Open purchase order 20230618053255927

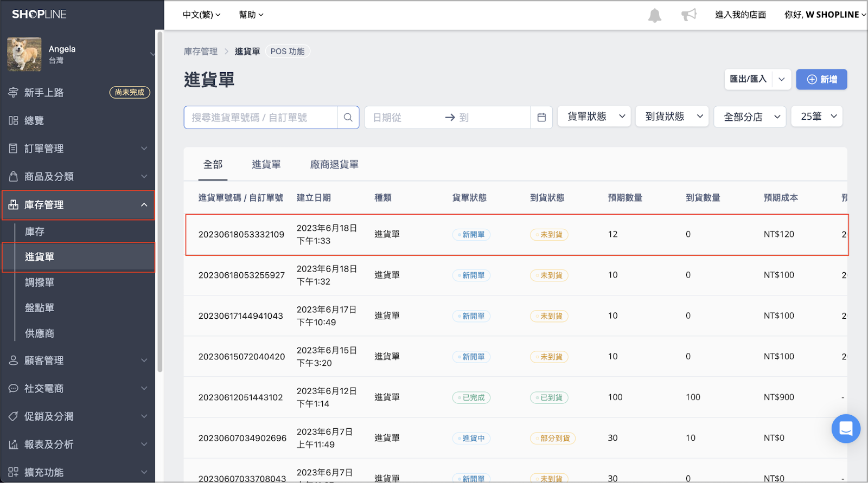pos(241,275)
